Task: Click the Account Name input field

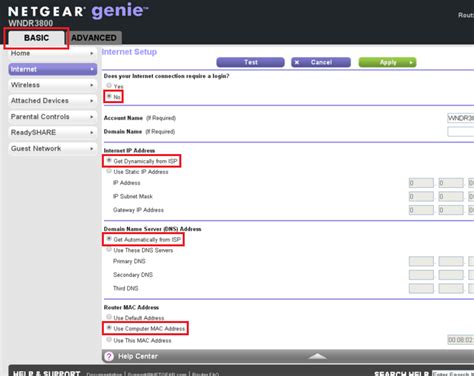Action: (x=461, y=118)
